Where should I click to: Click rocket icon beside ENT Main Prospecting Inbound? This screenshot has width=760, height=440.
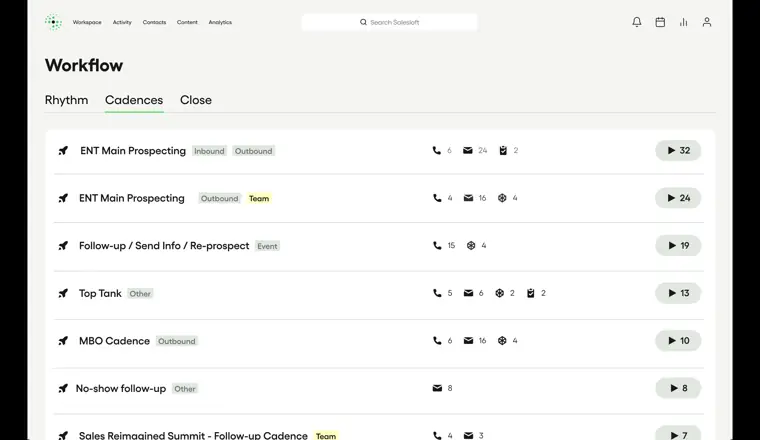[x=63, y=151]
